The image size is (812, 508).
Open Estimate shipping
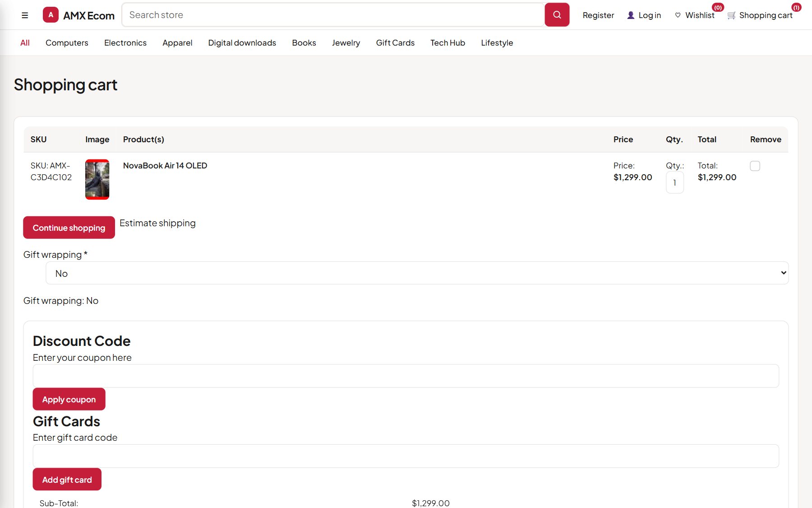tap(157, 223)
